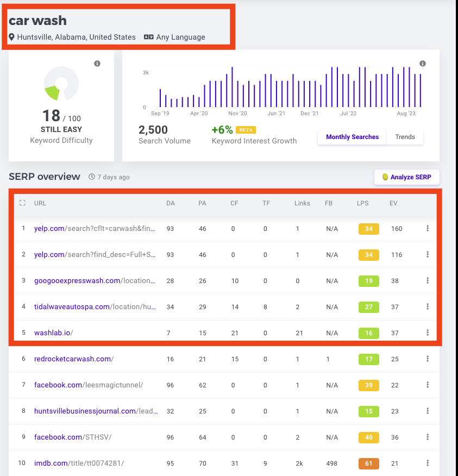Click the Links value '2k' for imdb.com
Image resolution: width=458 pixels, height=476 pixels.
(299, 464)
